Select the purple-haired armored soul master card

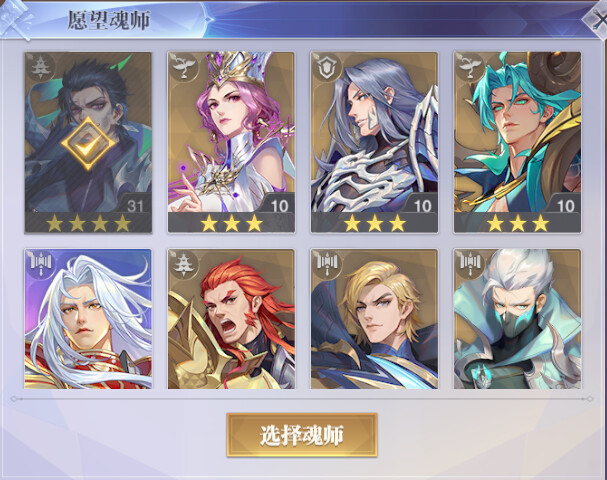click(374, 142)
